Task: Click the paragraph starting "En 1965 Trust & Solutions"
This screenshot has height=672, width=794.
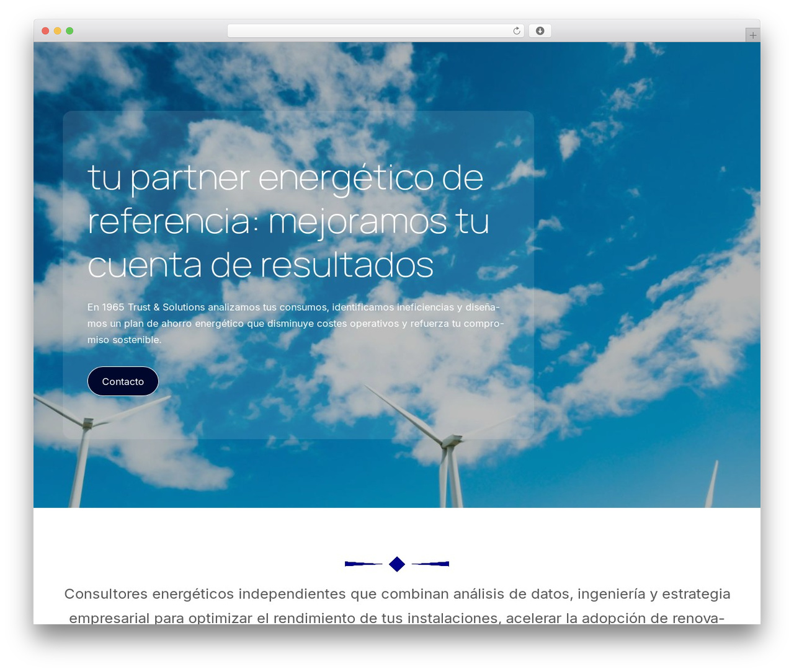Action: pos(295,324)
